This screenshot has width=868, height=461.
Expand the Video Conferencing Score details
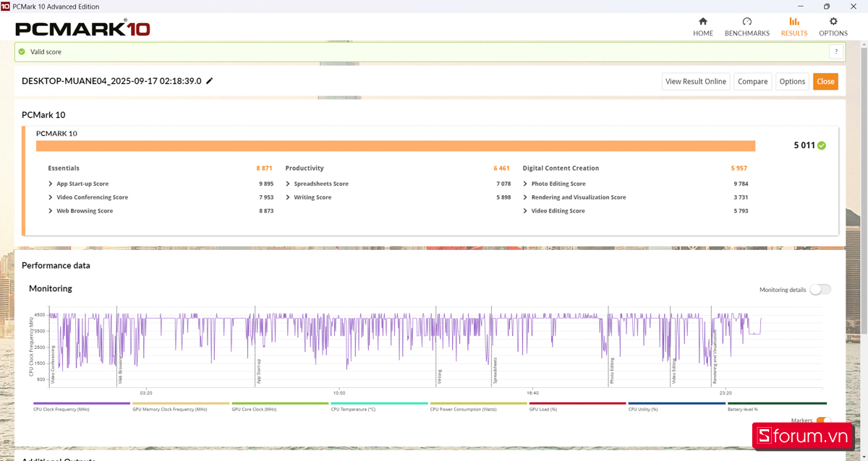(x=51, y=197)
